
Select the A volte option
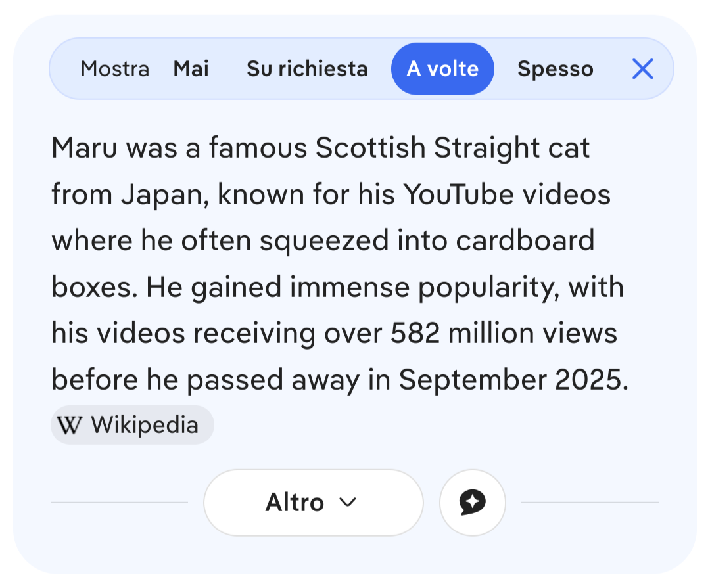pos(442,69)
